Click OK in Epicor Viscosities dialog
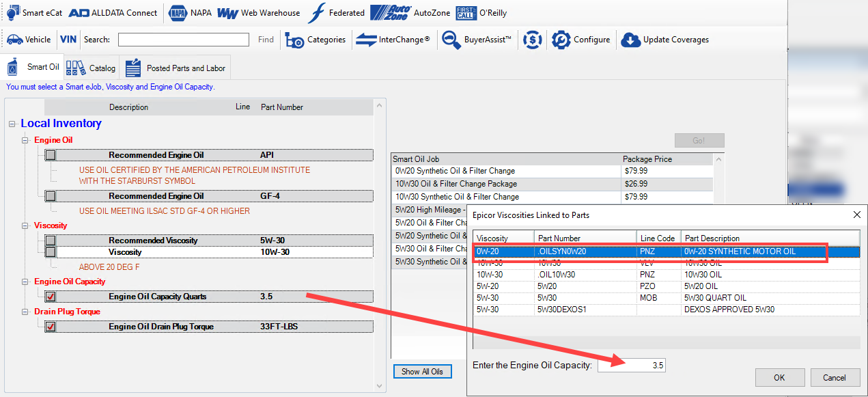This screenshot has height=397, width=868. [779, 377]
